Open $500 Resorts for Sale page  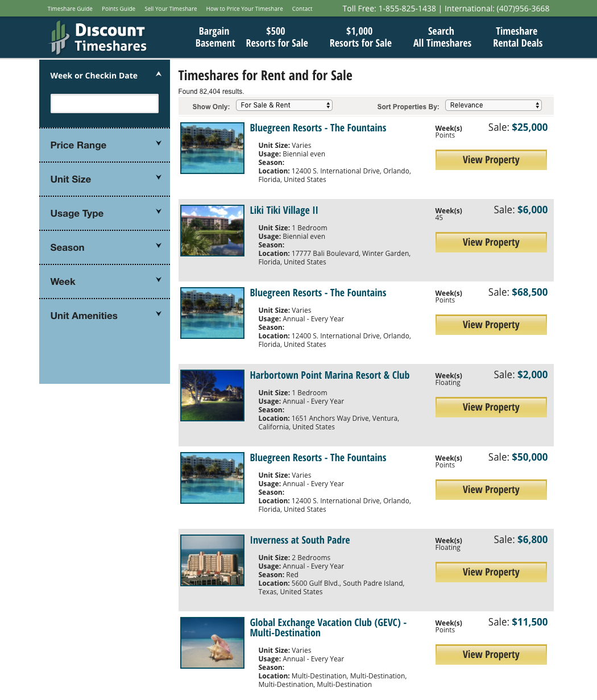(277, 37)
